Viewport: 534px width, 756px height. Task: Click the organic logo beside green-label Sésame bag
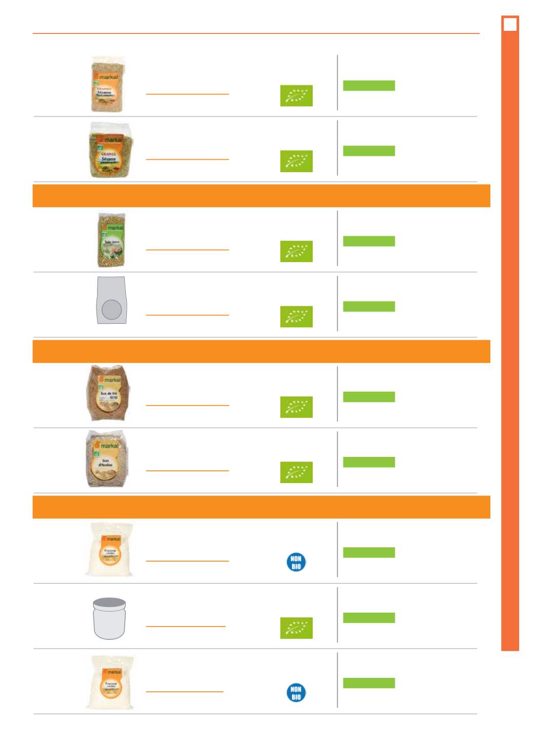[296, 161]
